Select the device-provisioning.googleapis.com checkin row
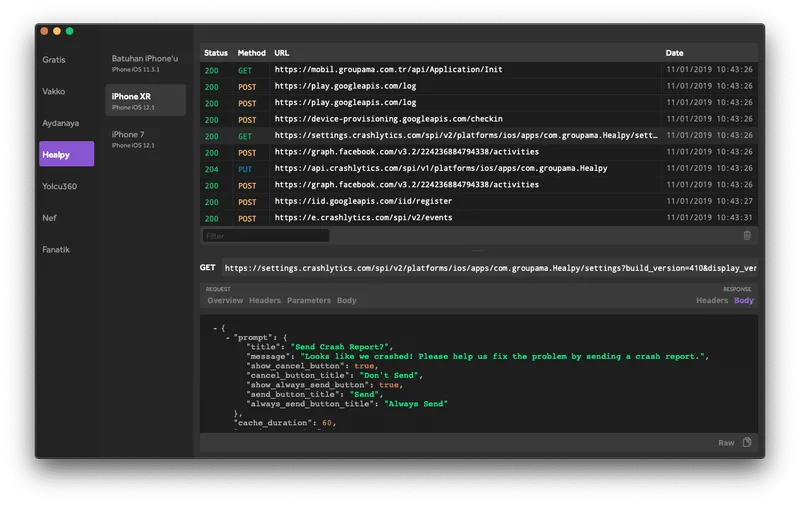Viewport: 800px width, 505px height. pyautogui.click(x=479, y=119)
